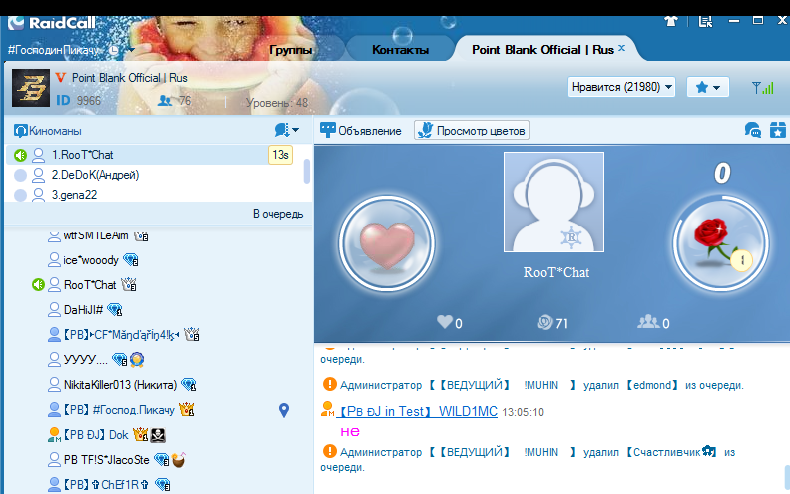The height and width of the screenshot is (494, 790).
Task: Open status dropdown arrow near #ГосподинПикачу
Action: [131, 50]
